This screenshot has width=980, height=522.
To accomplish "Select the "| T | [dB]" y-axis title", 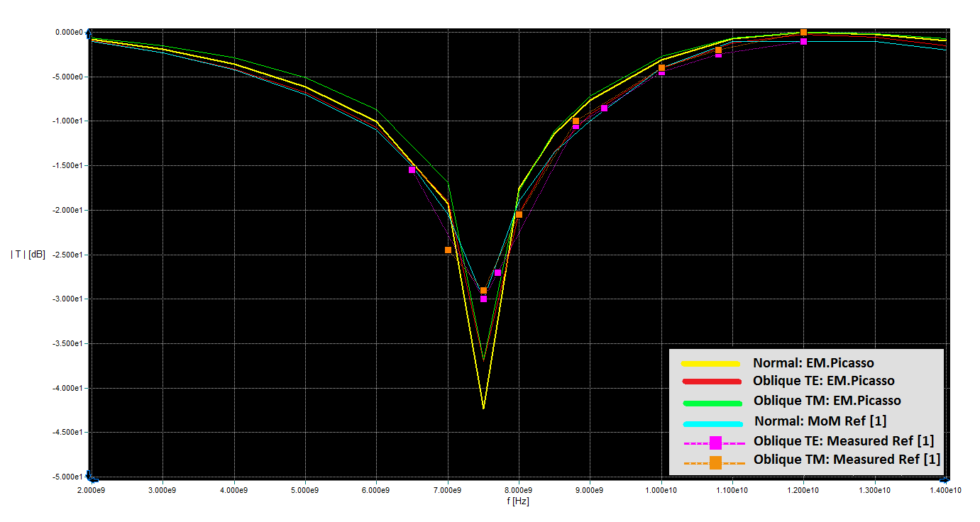I will pos(28,255).
